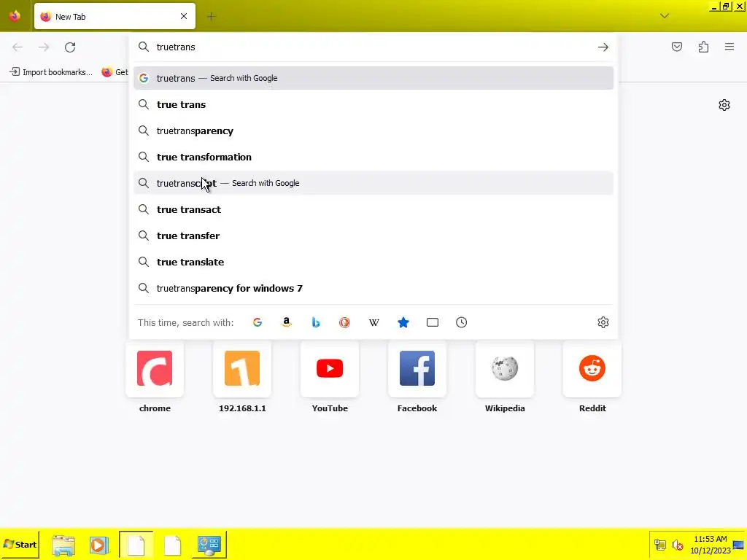Open the Get bookmark with Firefox icon

click(115, 72)
